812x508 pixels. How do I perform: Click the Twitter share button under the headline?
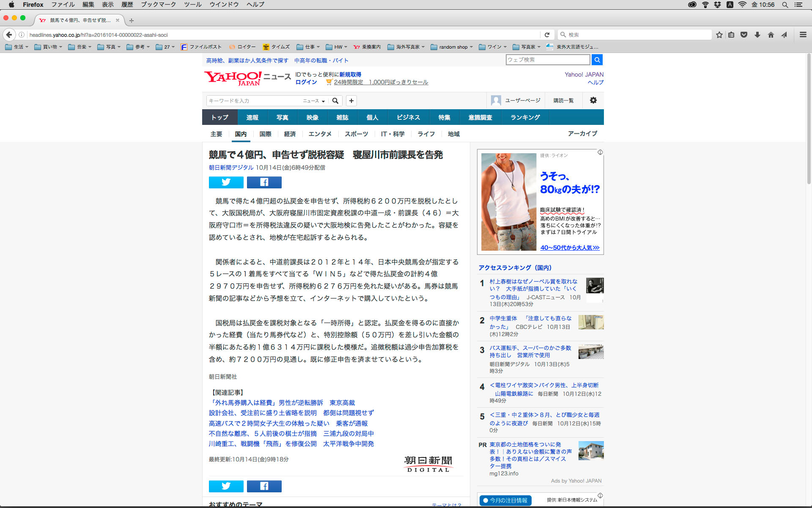coord(226,182)
